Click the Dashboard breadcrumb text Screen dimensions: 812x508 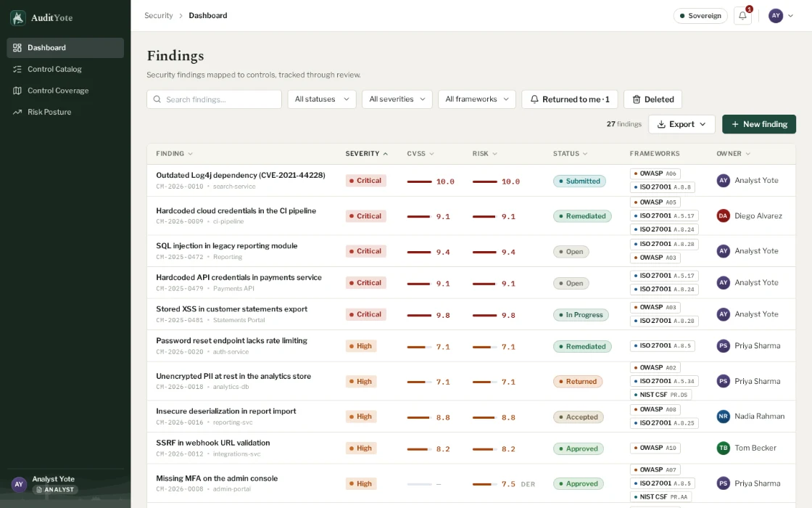click(x=207, y=15)
